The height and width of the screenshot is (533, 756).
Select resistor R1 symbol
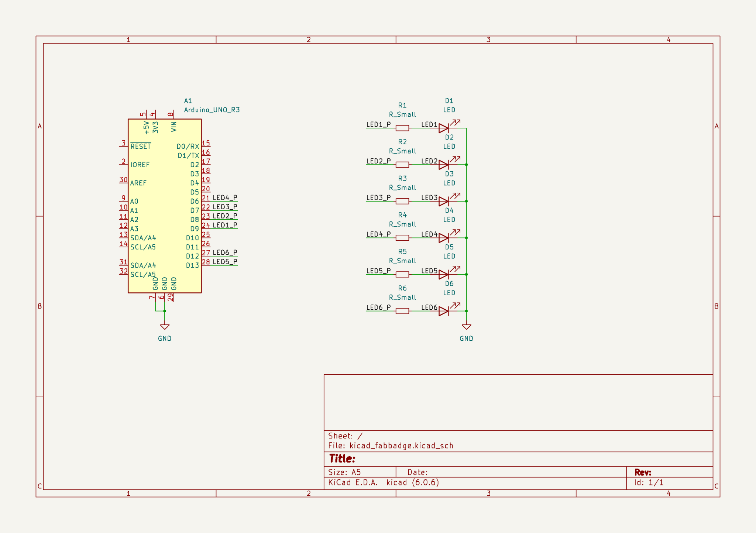pos(402,127)
